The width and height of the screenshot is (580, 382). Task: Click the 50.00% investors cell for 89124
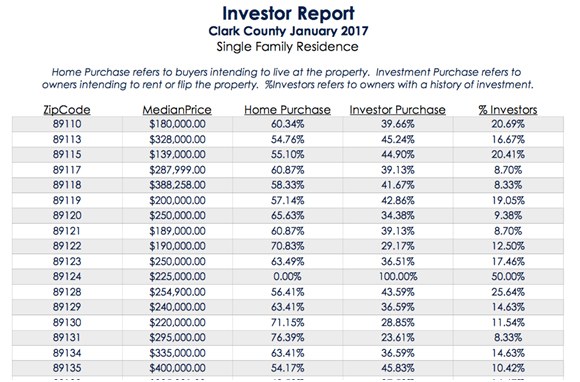(x=508, y=277)
